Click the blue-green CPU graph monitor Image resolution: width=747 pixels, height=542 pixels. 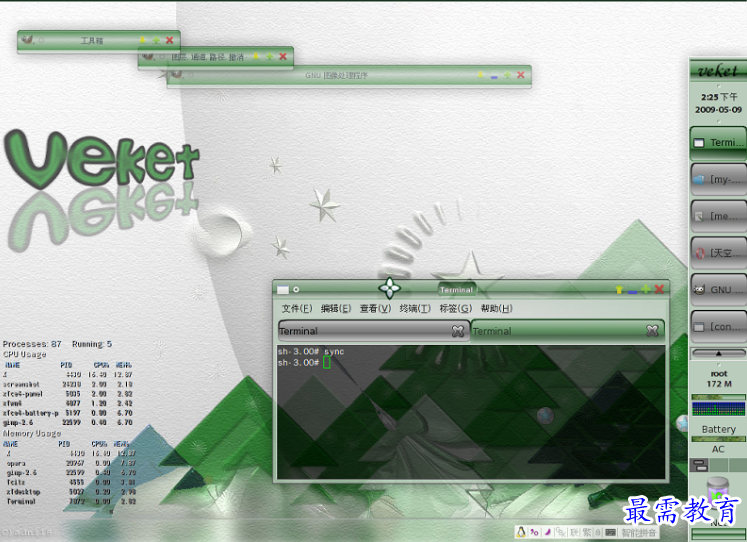[718, 409]
